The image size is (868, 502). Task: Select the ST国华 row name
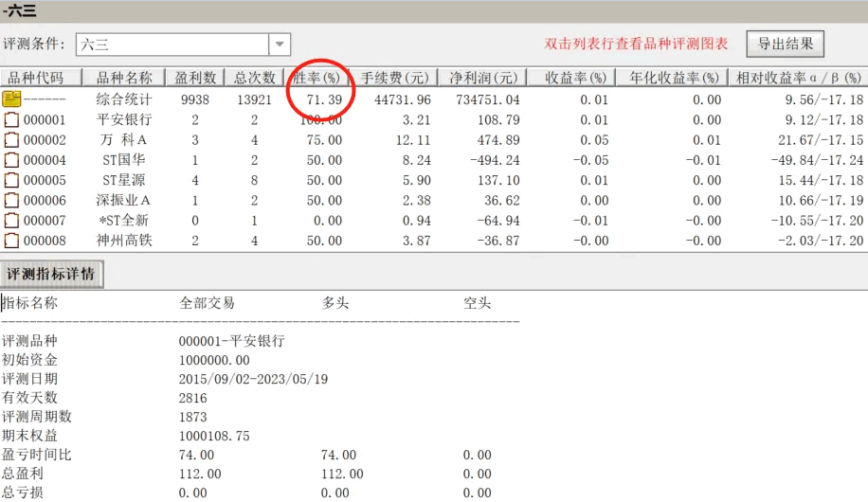[x=124, y=160]
